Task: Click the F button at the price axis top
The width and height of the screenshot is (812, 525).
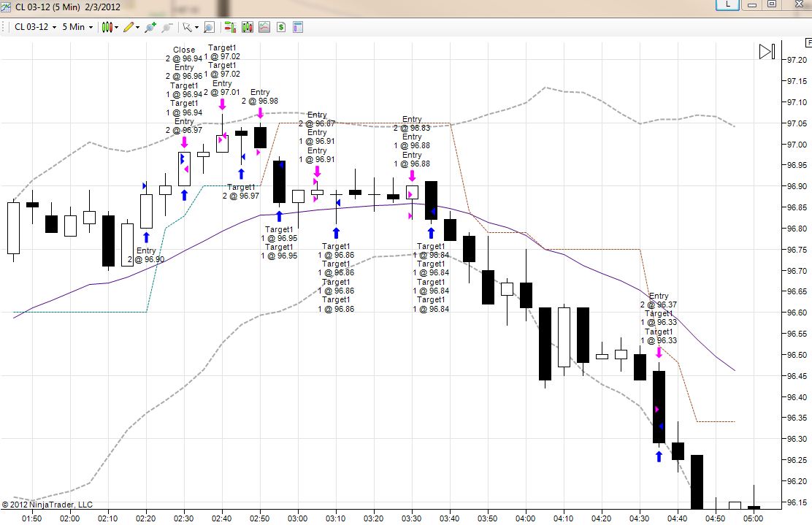Action: tap(808, 42)
